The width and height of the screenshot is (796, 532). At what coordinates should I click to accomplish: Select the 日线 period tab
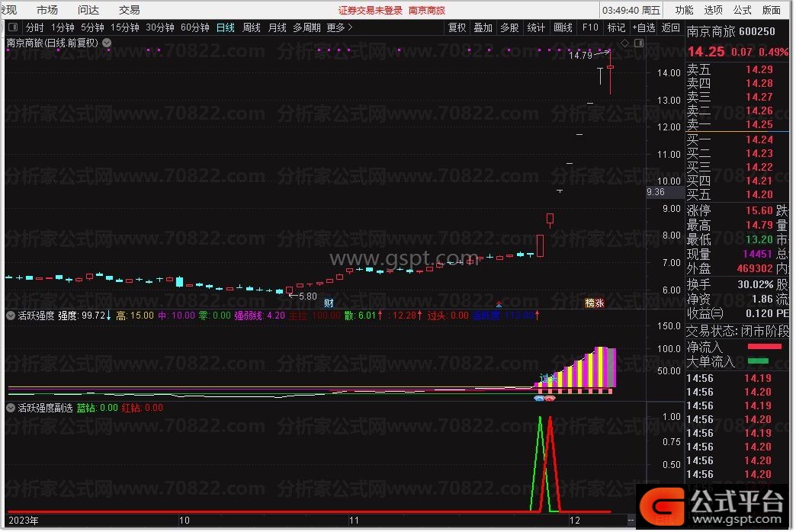point(226,27)
